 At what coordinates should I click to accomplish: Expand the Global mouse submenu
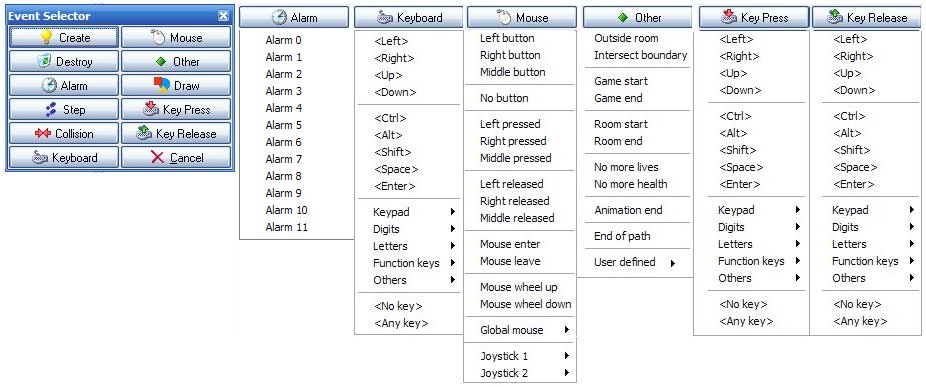pos(520,330)
